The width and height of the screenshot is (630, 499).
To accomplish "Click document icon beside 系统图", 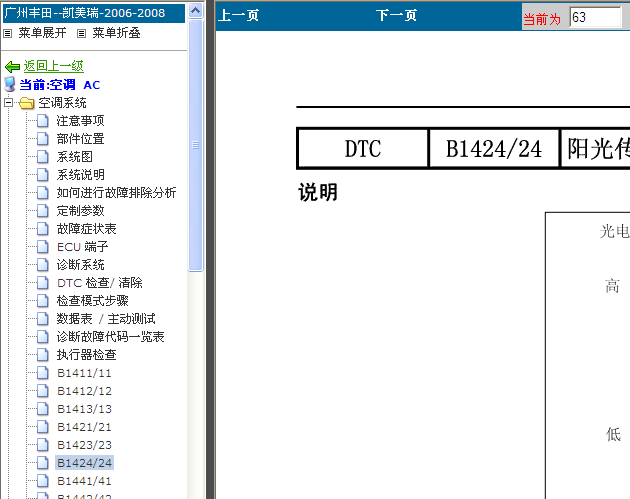I will pyautogui.click(x=43, y=157).
